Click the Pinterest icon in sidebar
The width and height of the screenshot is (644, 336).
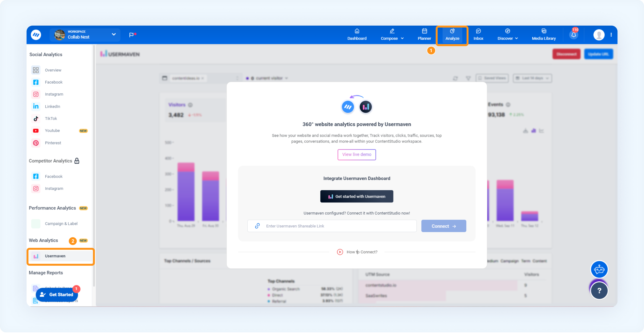coord(36,143)
